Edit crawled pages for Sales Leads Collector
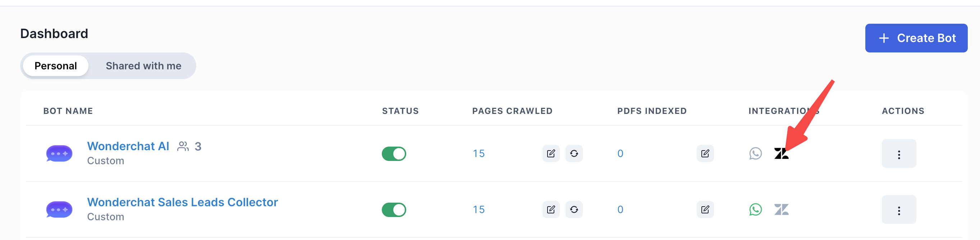 (550, 209)
